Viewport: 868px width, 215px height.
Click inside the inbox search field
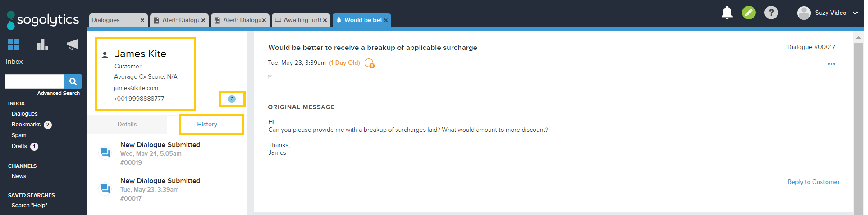(34, 81)
